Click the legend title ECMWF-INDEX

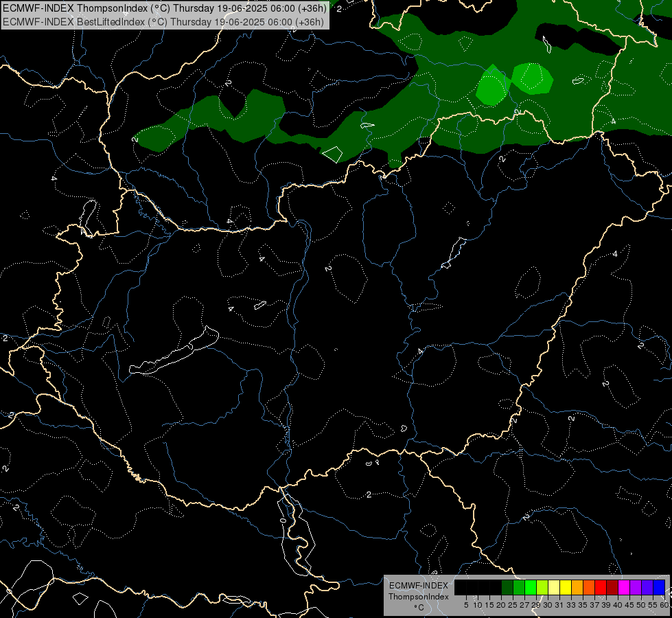pos(419,586)
